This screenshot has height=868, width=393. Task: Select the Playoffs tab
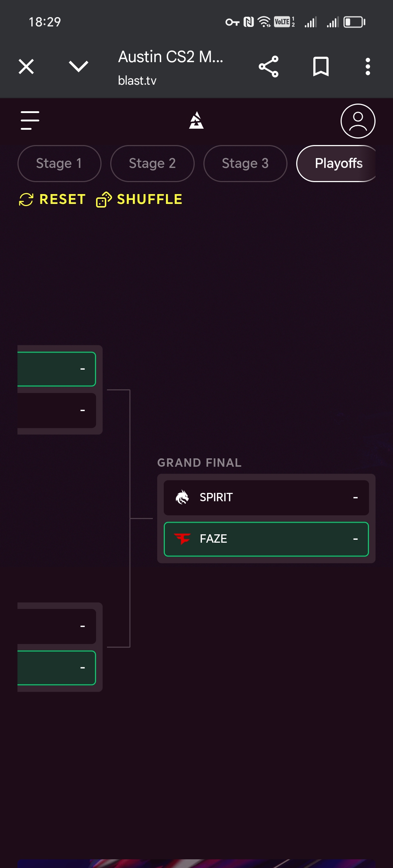(x=336, y=164)
